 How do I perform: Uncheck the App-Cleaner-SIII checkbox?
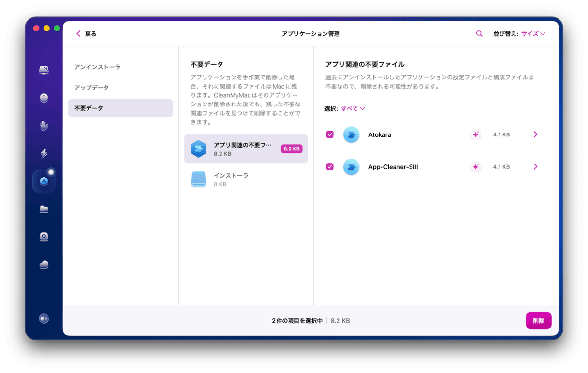pyautogui.click(x=329, y=166)
